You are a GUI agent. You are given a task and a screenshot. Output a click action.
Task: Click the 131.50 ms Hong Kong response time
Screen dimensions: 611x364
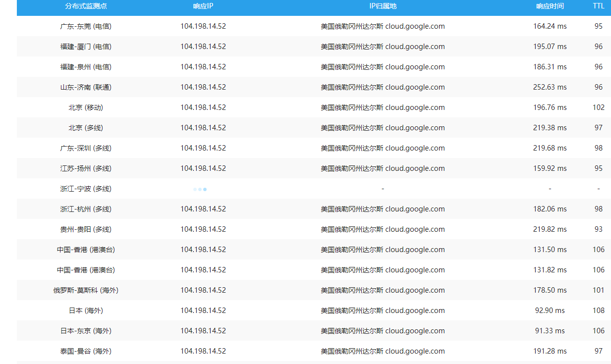click(550, 250)
